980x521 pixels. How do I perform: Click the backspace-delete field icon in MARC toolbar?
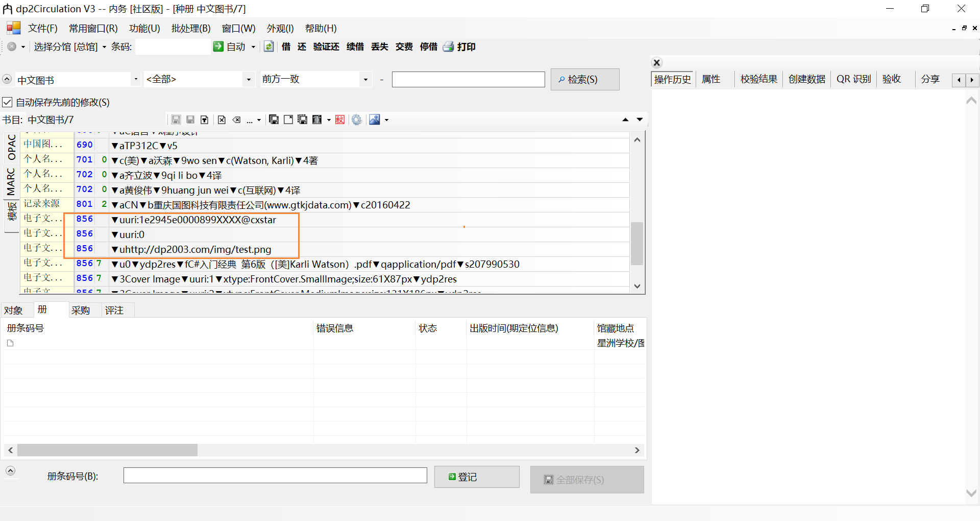(x=236, y=120)
